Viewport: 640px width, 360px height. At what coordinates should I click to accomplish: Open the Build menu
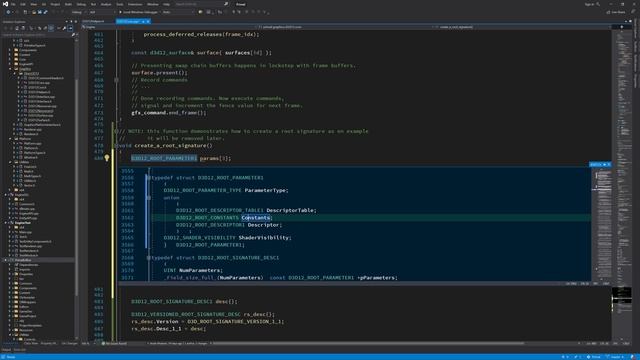point(68,4)
